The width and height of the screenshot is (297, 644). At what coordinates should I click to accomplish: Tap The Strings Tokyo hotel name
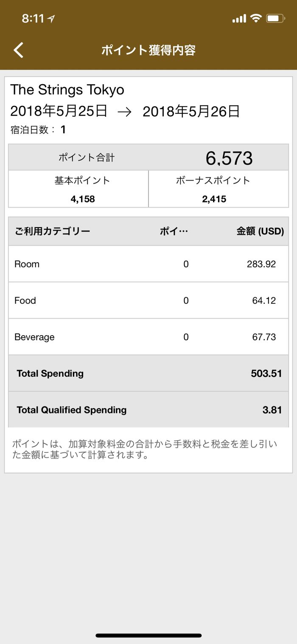tap(67, 90)
